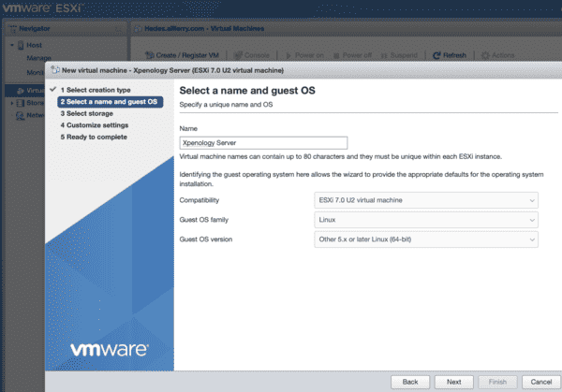
Task: Focus the Name input field
Action: point(263,143)
